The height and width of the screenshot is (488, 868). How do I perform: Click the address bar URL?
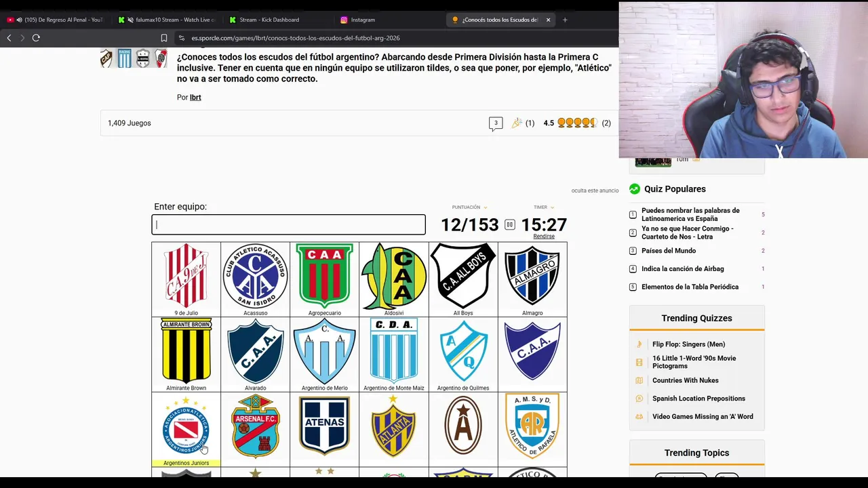tap(296, 38)
